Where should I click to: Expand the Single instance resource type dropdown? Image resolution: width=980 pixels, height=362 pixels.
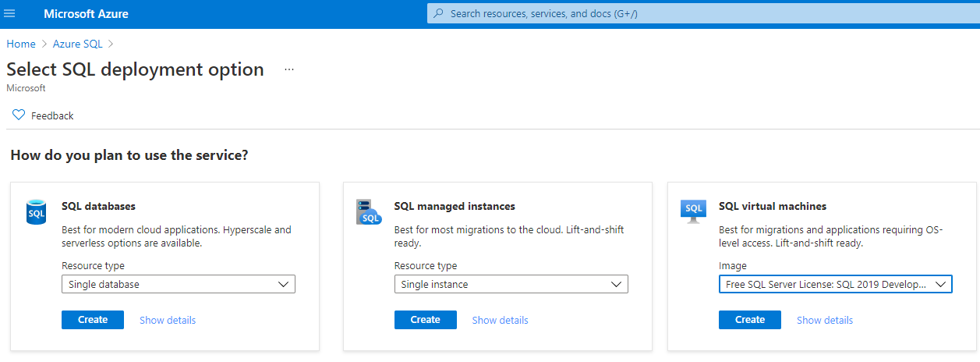(x=511, y=285)
